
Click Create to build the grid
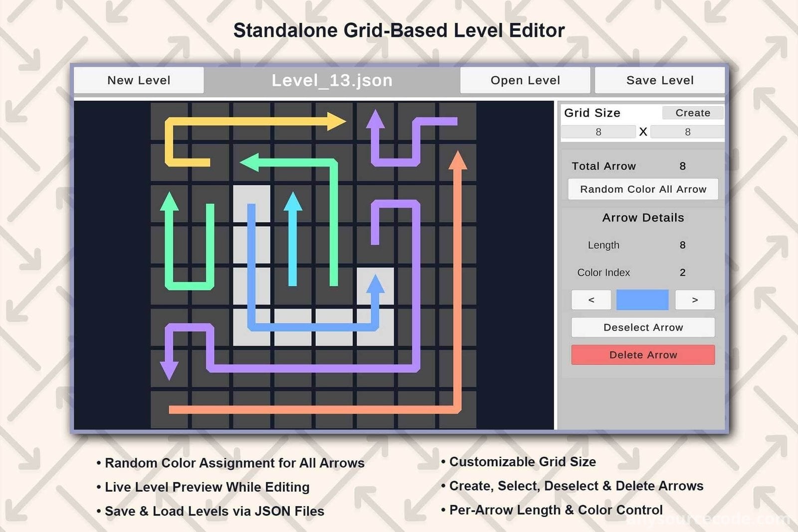click(692, 113)
